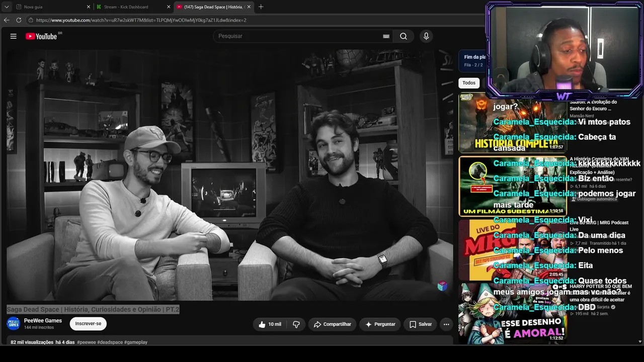Screen dimensions: 644x362
Task: Open the #peewee hashtag link
Action: (86, 342)
